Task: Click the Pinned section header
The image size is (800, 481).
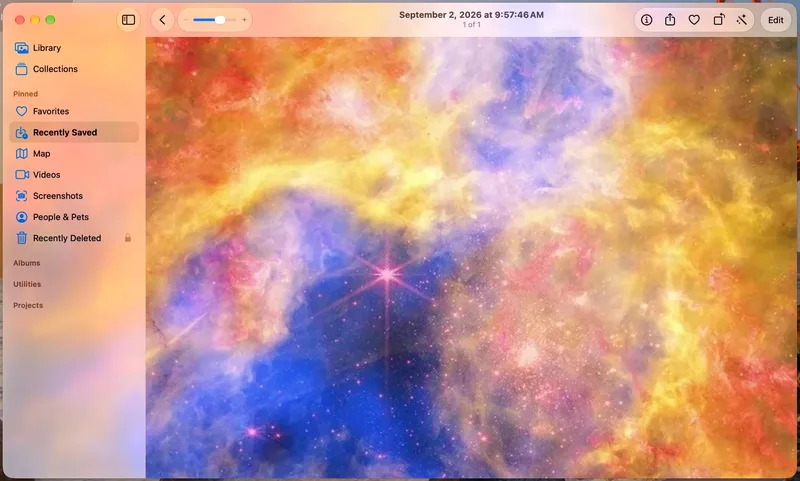Action: 26,94
